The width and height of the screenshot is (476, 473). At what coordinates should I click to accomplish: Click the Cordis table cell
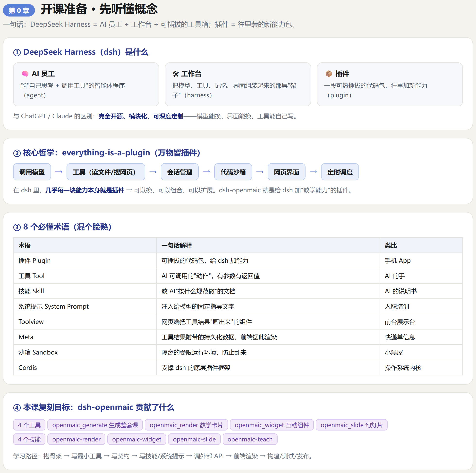coord(85,368)
